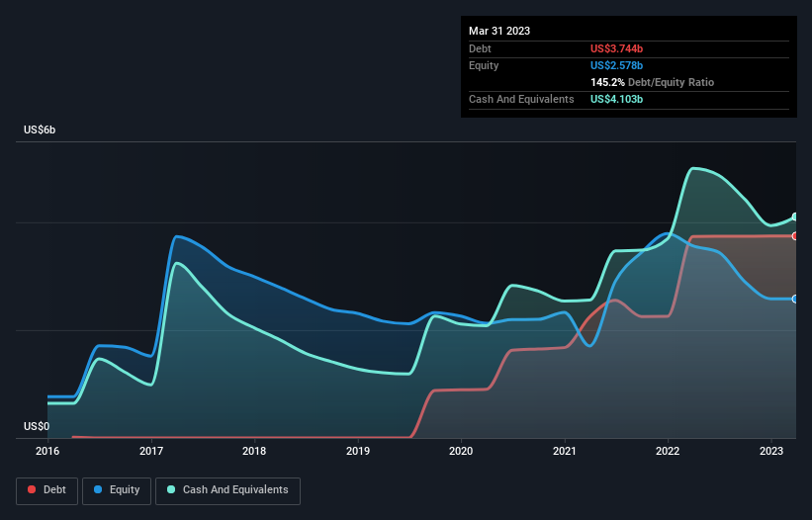
Task: Click the US$2.578b equity value
Action: pyautogui.click(x=616, y=65)
